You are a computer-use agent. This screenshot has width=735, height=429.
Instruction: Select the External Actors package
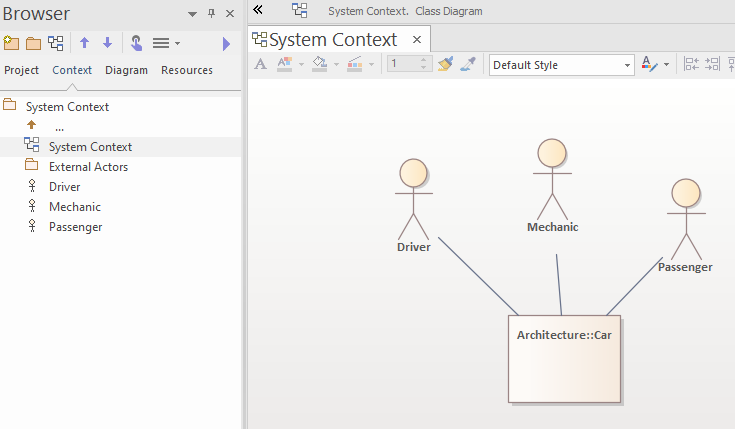[88, 167]
